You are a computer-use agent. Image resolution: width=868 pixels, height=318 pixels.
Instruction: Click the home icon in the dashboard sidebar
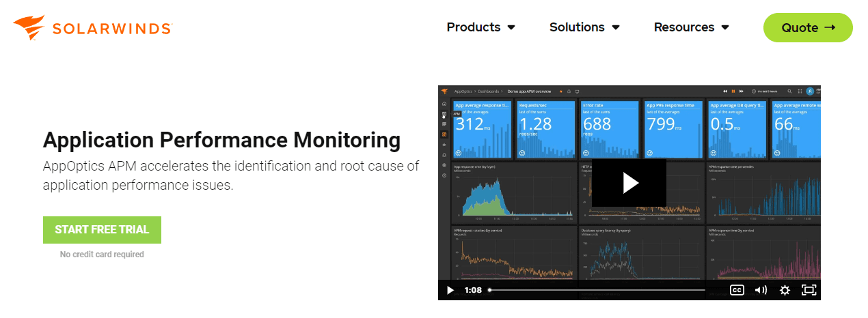coord(444,104)
